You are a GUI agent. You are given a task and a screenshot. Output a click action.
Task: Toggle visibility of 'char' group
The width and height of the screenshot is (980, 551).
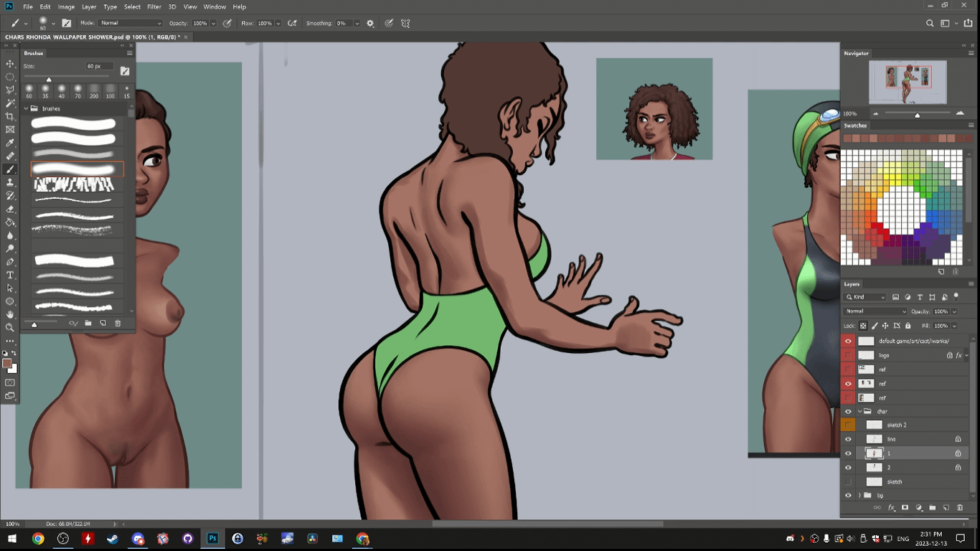848,411
